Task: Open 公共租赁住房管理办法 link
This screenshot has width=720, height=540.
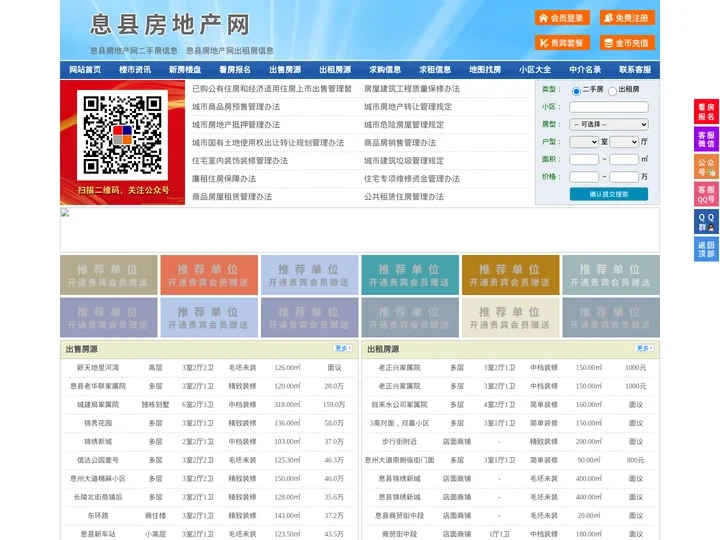Action: 404,197
